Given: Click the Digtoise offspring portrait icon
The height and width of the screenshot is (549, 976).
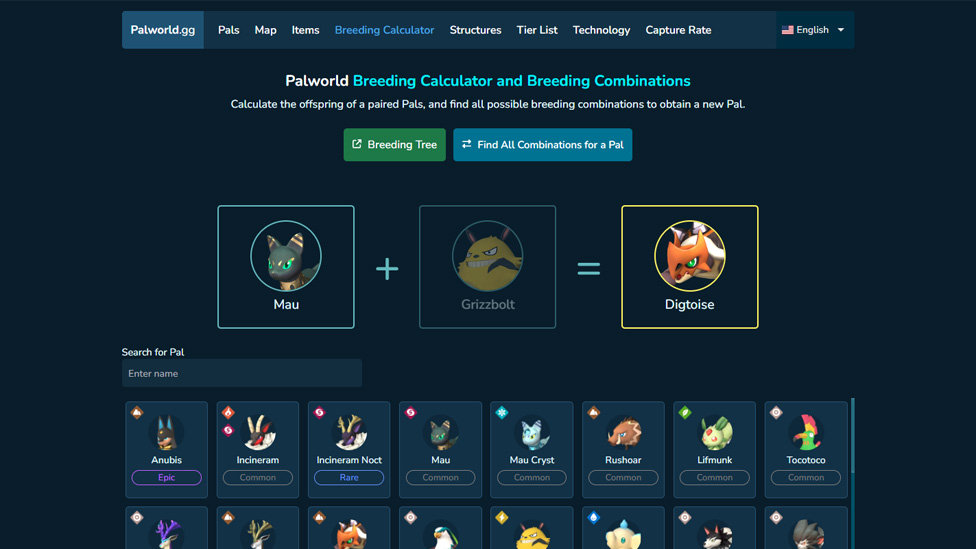Looking at the screenshot, I should 690,256.
